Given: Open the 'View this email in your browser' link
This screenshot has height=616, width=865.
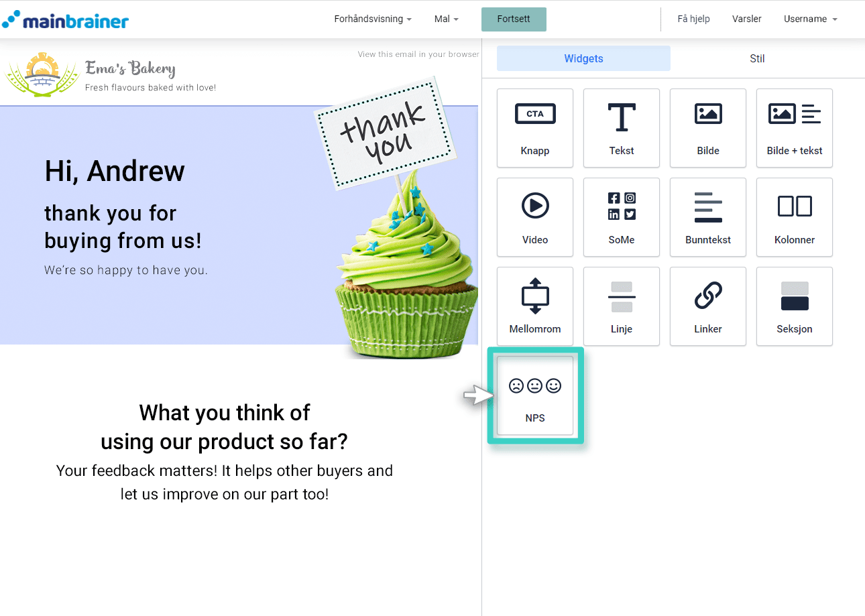Looking at the screenshot, I should click(x=418, y=54).
